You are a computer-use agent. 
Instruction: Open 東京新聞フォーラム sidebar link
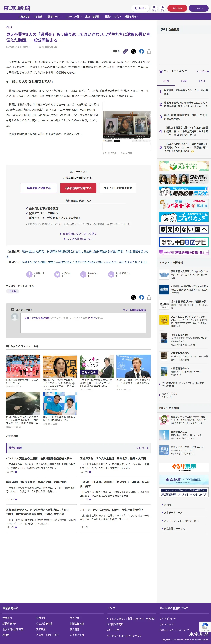click(x=174, y=529)
